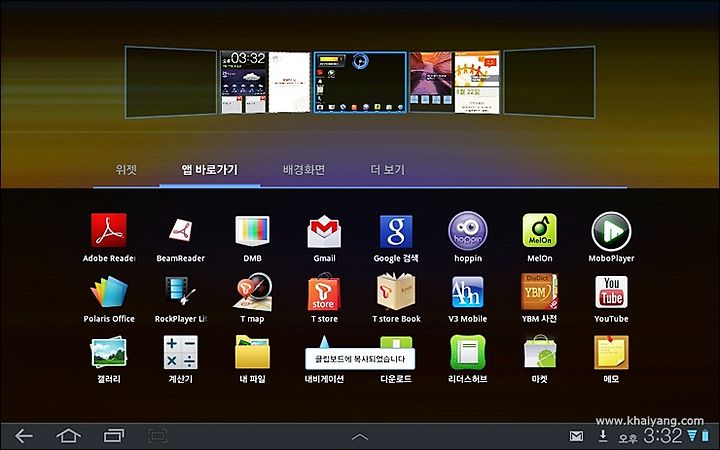Select the RockPlayer Lite icon
Image resolution: width=720 pixels, height=450 pixels.
coord(180,291)
